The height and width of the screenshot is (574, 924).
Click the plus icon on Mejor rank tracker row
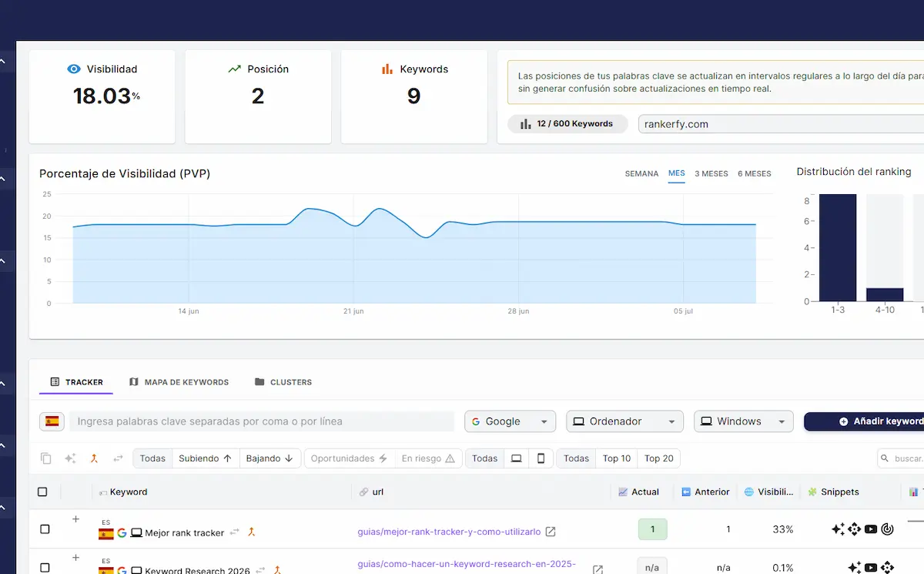pyautogui.click(x=75, y=519)
